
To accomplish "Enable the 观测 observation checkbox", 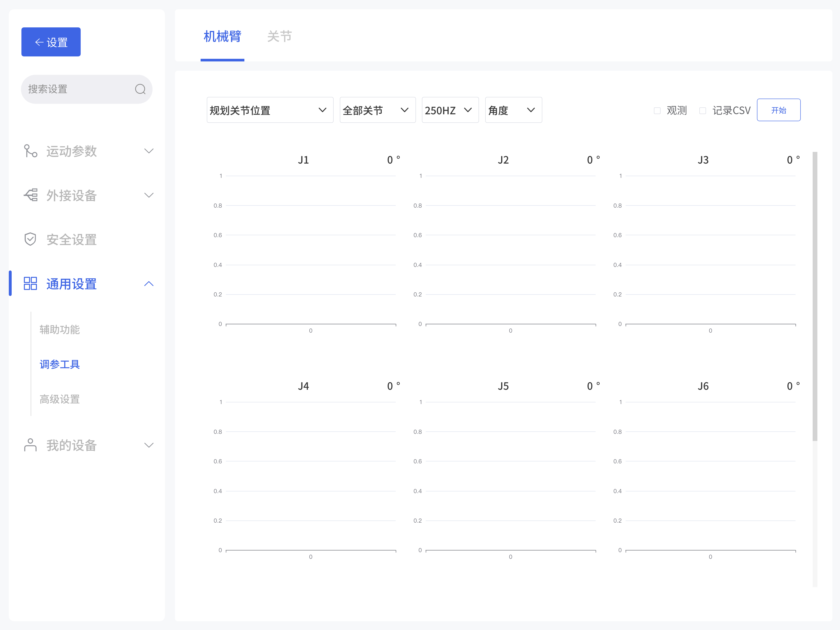I will click(657, 110).
